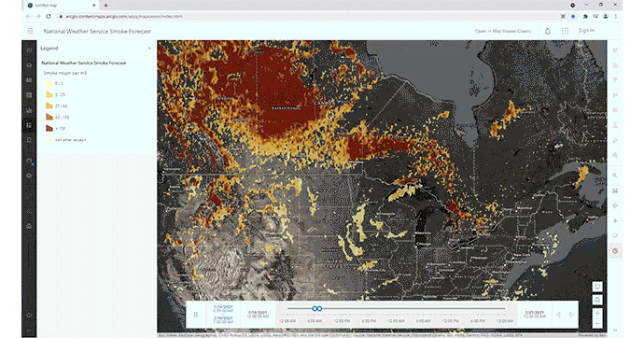
Task: Toggle the Time clock tool in right toolbar
Action: click(x=615, y=251)
